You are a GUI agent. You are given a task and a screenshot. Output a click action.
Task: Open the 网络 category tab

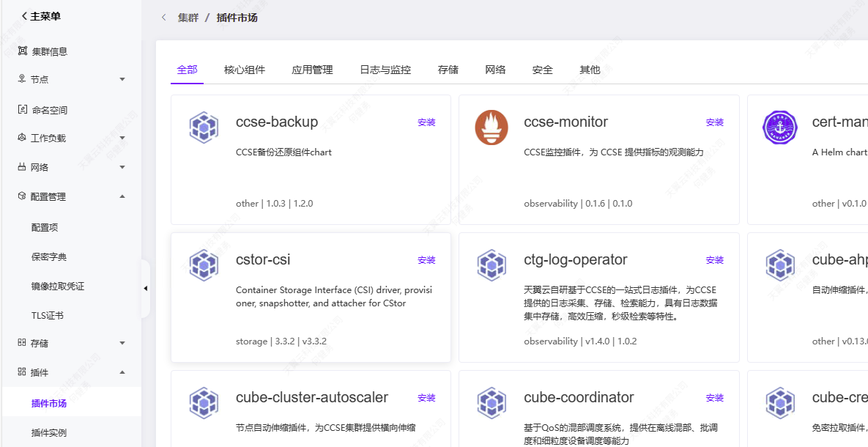pyautogui.click(x=495, y=70)
